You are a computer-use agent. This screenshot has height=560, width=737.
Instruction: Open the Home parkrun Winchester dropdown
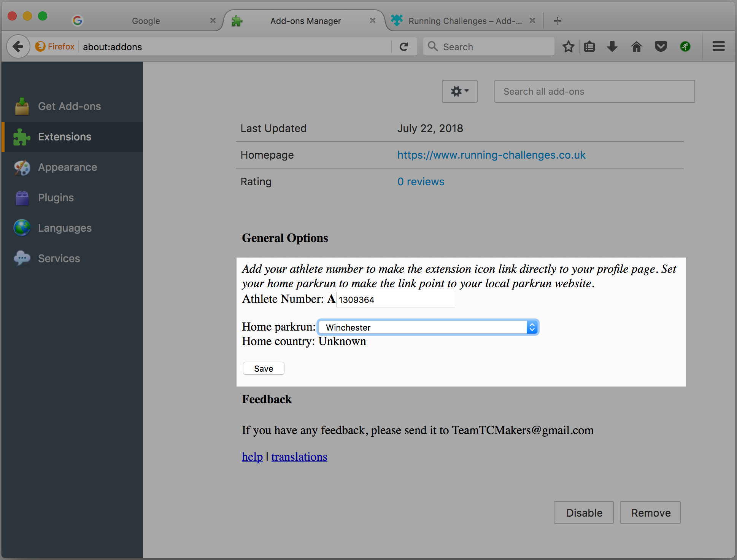428,327
